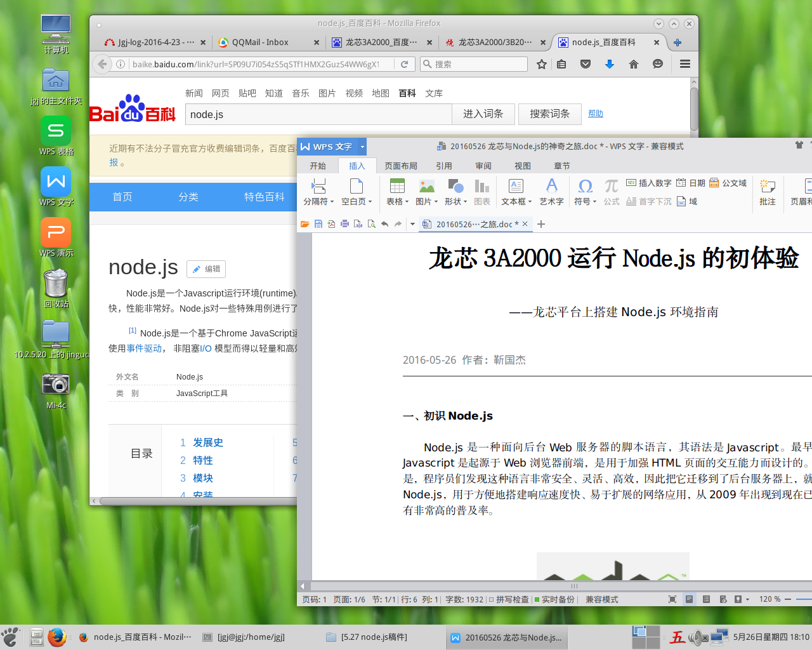This screenshot has width=812, height=650.
Task: Open the WPS 演示 desktop shortcut
Action: point(56,238)
